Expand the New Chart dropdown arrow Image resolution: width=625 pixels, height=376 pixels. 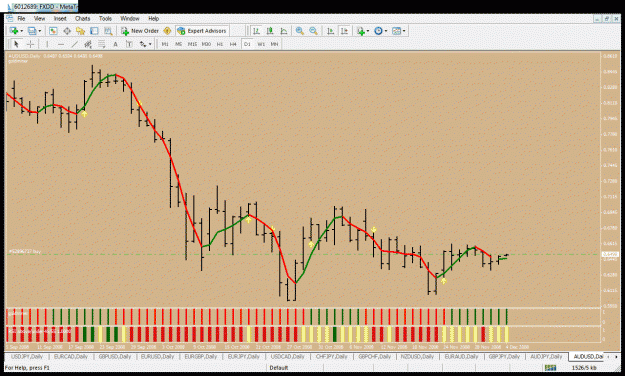[x=22, y=31]
